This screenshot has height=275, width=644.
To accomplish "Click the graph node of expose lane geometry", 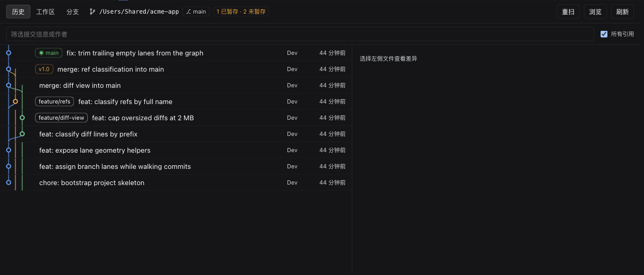I will coord(8,150).
